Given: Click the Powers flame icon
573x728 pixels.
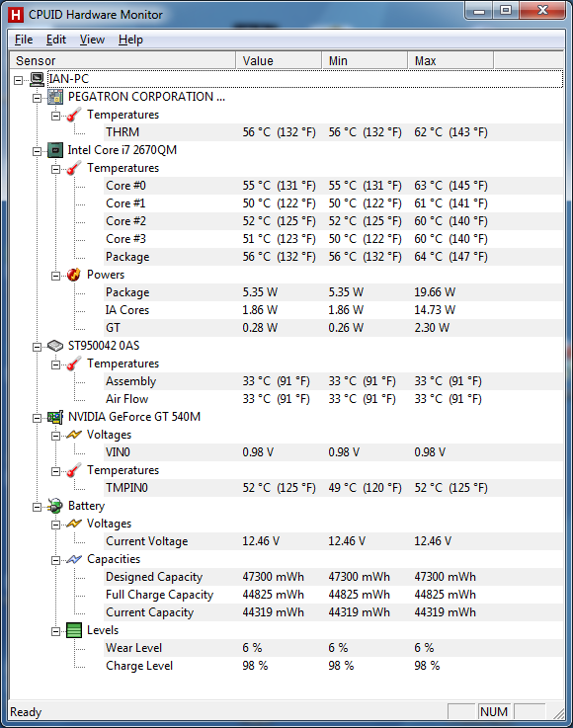Looking at the screenshot, I should (74, 275).
